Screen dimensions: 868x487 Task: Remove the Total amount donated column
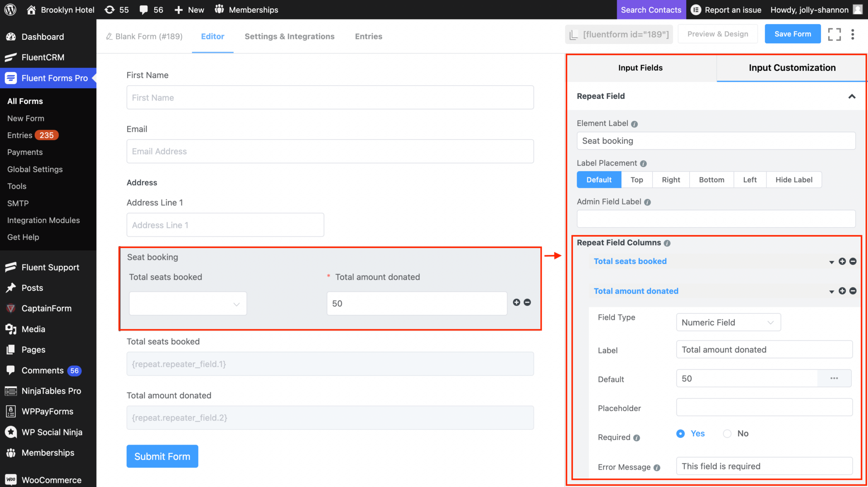tap(853, 291)
